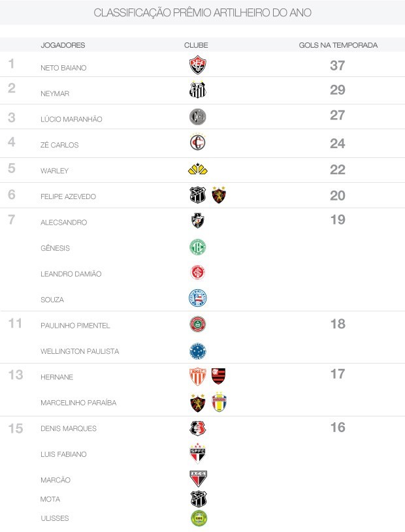This screenshot has width=405, height=532.
Task: Click the player name Neymar
Action: coord(55,93)
